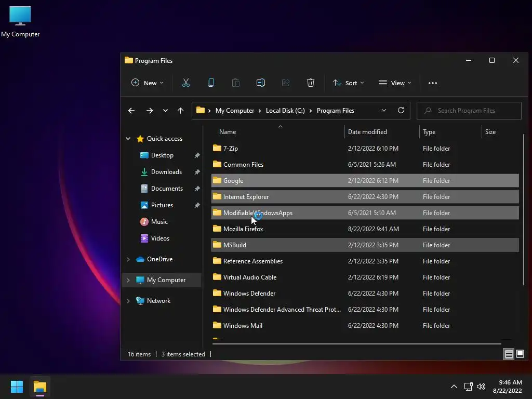Screen dimensions: 532x399
Task: Switch to details view icon in status bar
Action: [x=509, y=354]
